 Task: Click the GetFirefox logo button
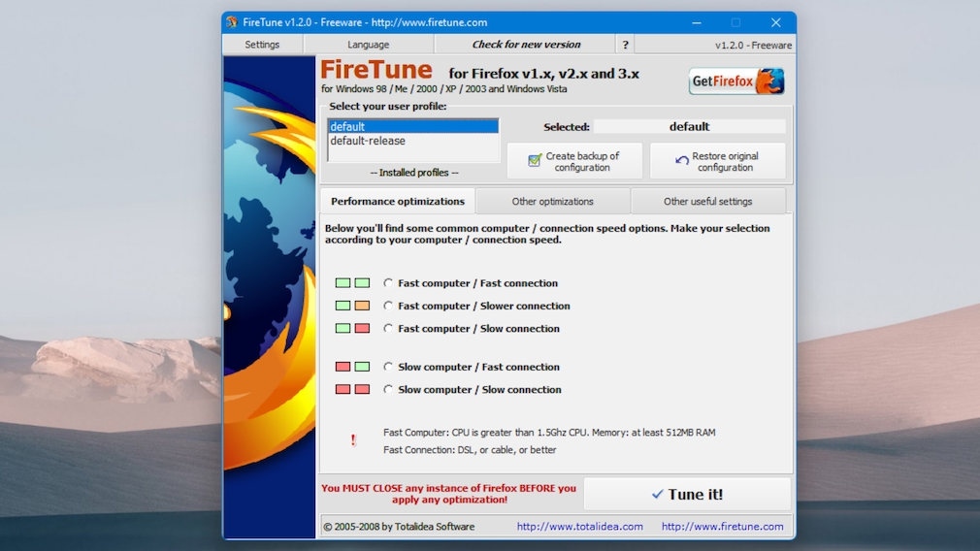pyautogui.click(x=736, y=81)
